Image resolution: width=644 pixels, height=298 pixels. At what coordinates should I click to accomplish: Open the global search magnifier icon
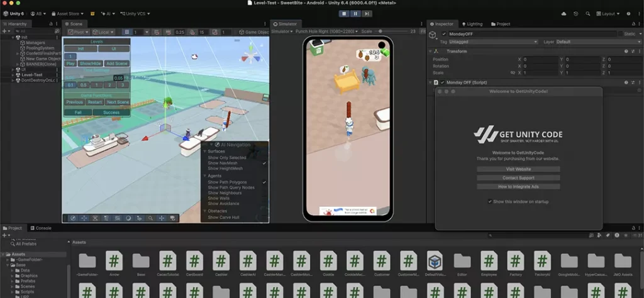pos(588,14)
